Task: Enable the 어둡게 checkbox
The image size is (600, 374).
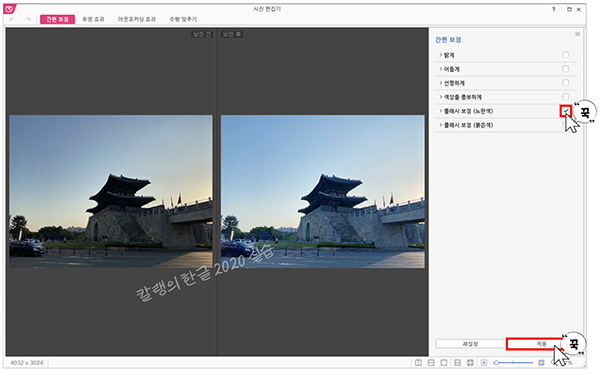Action: (x=566, y=69)
